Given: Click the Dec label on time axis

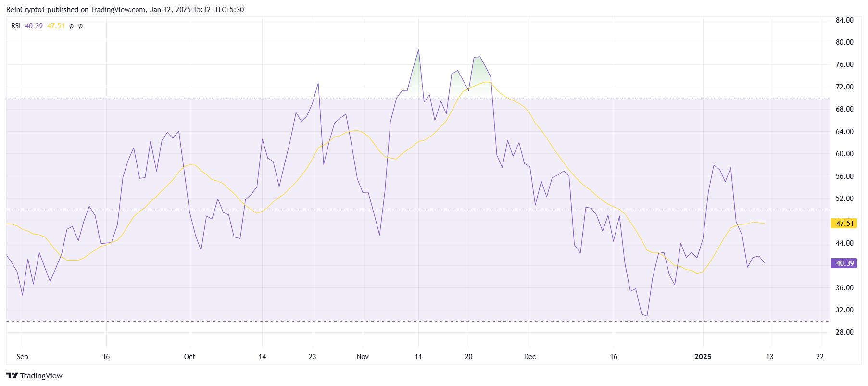Looking at the screenshot, I should coord(530,356).
